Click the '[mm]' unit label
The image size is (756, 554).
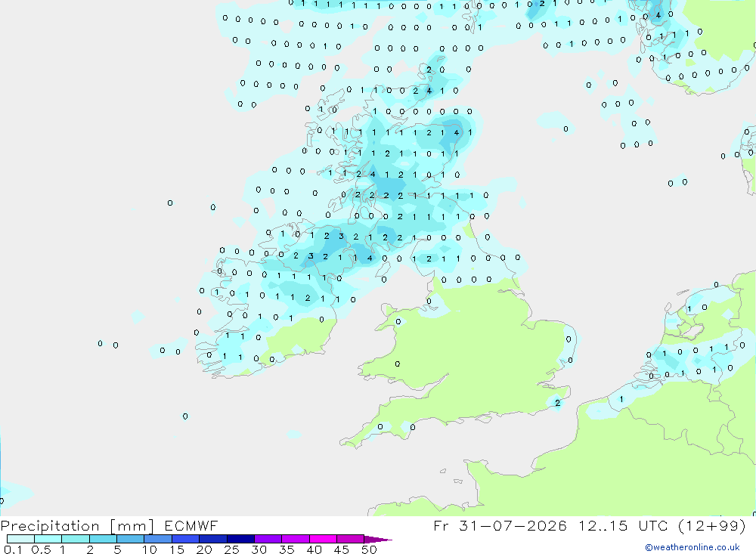pos(132,525)
